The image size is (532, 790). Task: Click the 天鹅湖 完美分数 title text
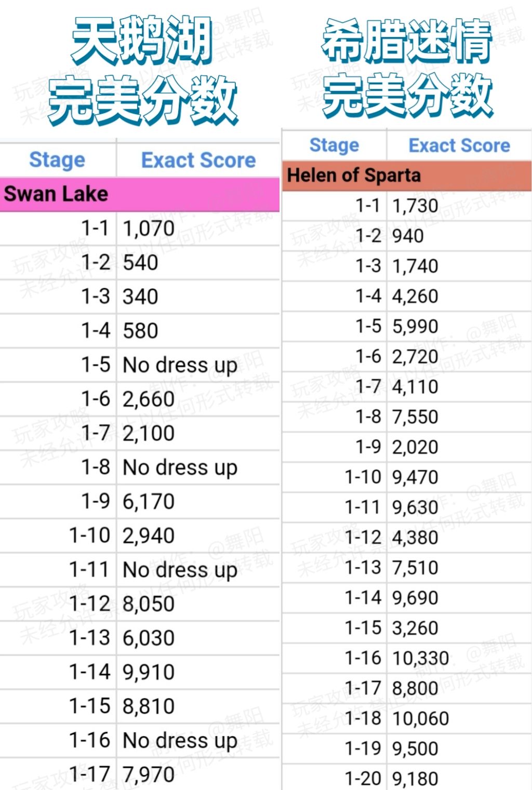(x=142, y=70)
